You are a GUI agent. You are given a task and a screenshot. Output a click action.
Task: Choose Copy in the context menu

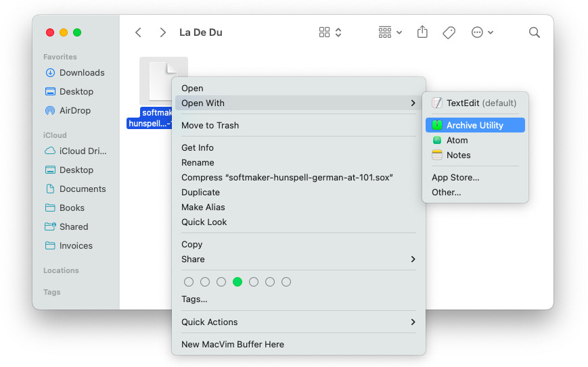[x=298, y=244]
